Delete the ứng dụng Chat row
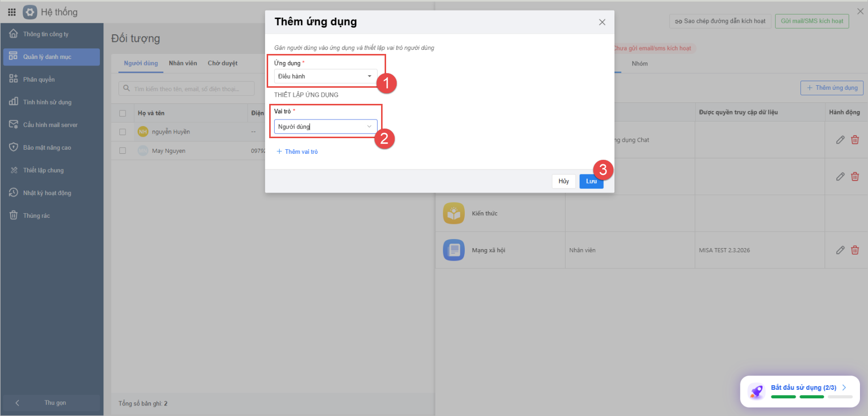The image size is (868, 416). tap(855, 140)
